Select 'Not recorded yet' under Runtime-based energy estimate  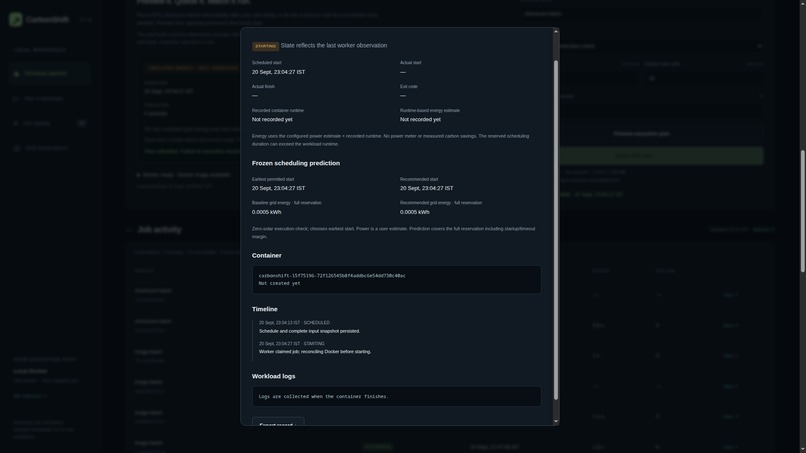click(x=420, y=119)
